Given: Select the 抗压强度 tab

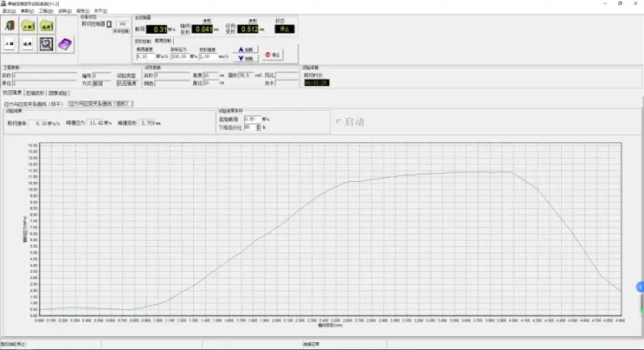Looking at the screenshot, I should coord(12,93).
